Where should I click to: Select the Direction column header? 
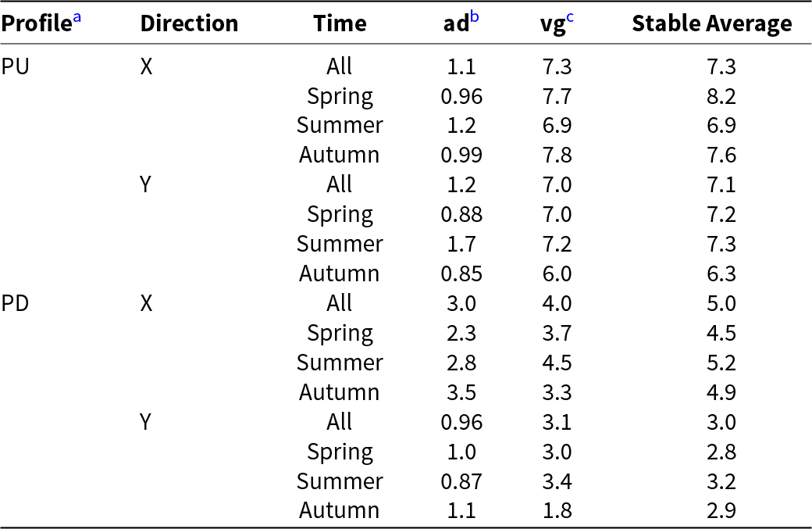click(189, 23)
